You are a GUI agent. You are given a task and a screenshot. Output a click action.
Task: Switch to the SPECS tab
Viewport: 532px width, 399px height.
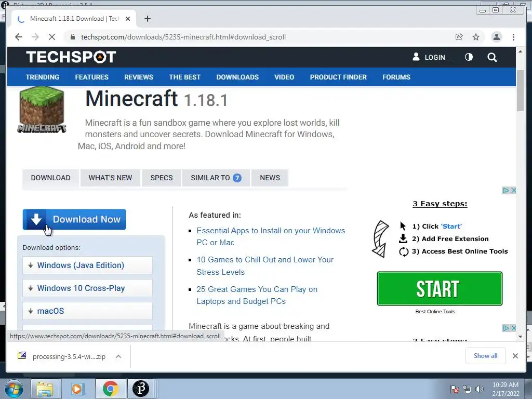pyautogui.click(x=162, y=178)
